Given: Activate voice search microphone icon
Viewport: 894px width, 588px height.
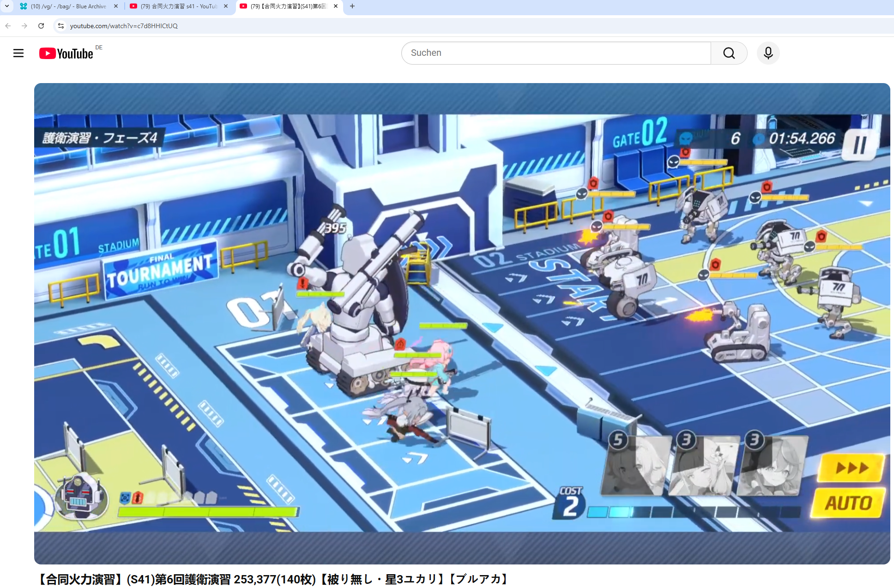Looking at the screenshot, I should coord(768,53).
